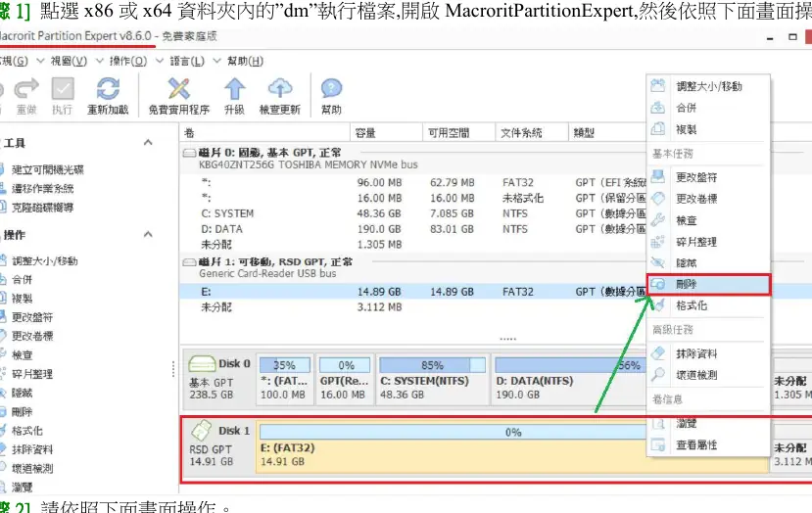Sort by the 類型 column header
The width and height of the screenshot is (812, 513).
click(x=607, y=133)
